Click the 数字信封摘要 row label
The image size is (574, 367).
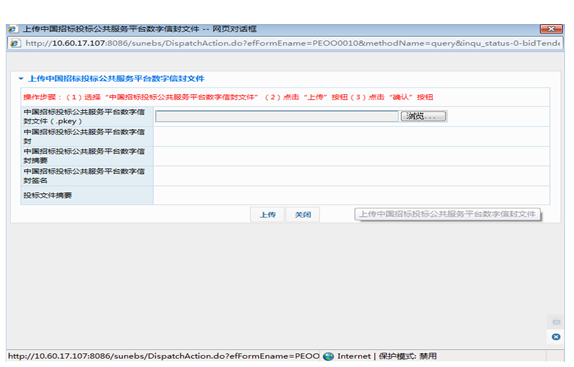point(84,156)
